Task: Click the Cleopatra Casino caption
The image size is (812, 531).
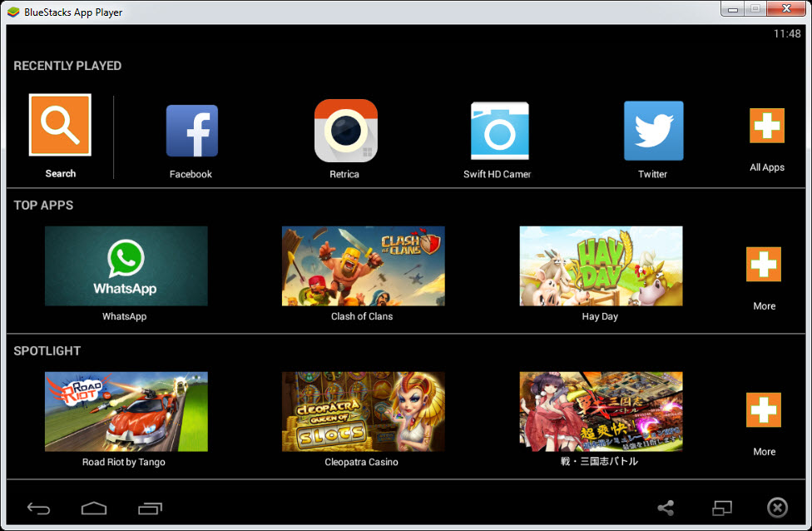Action: [361, 462]
